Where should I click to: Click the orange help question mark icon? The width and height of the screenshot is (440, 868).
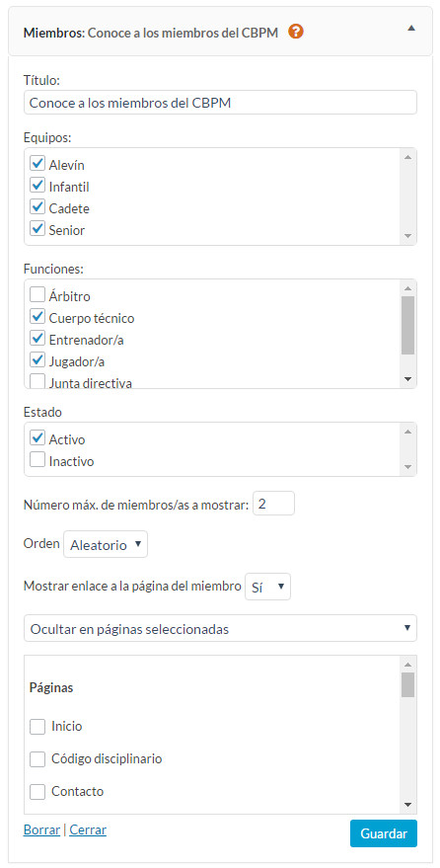[296, 33]
